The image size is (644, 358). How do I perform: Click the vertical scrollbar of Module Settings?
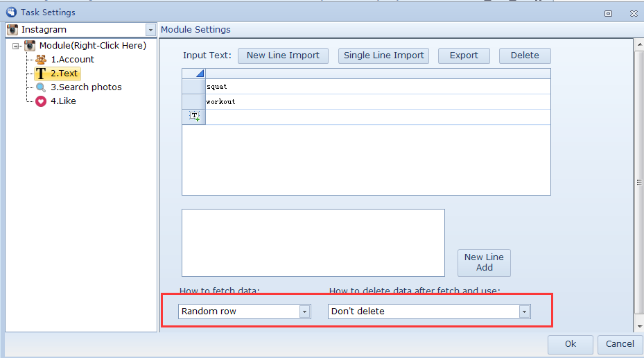click(638, 182)
